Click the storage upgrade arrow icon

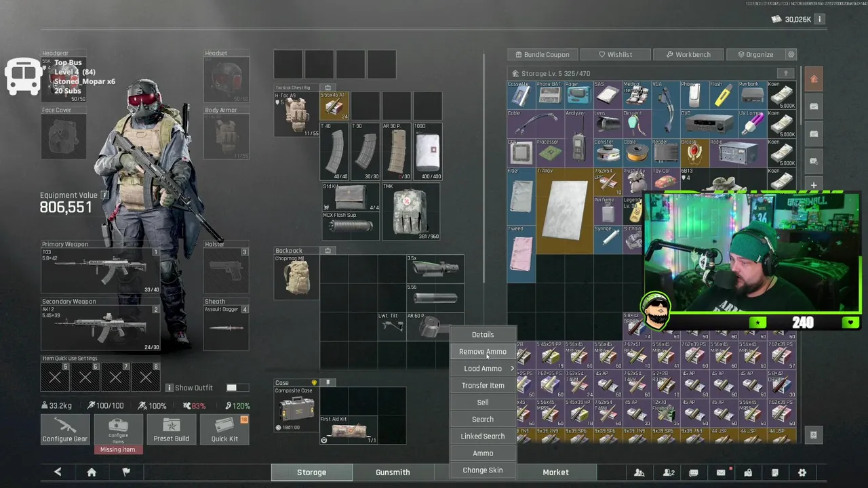click(786, 73)
